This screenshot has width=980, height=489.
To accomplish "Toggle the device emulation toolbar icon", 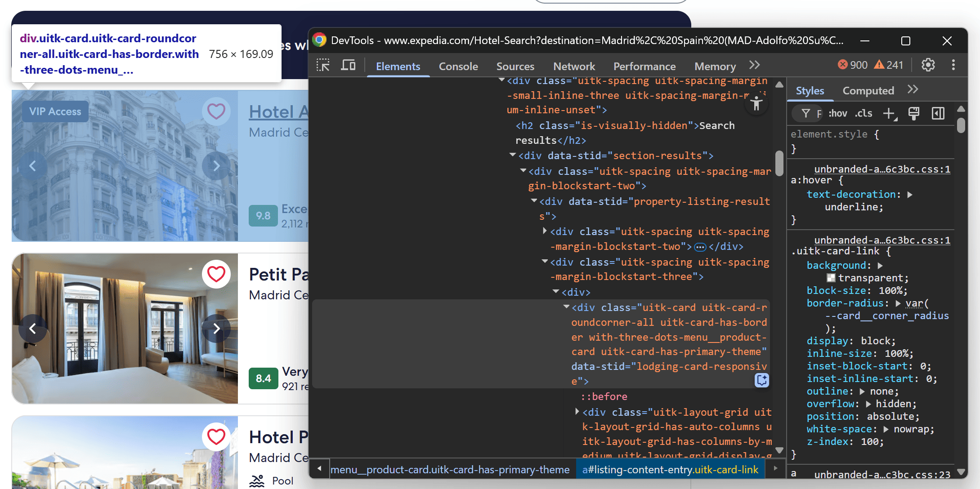I will pyautogui.click(x=348, y=65).
